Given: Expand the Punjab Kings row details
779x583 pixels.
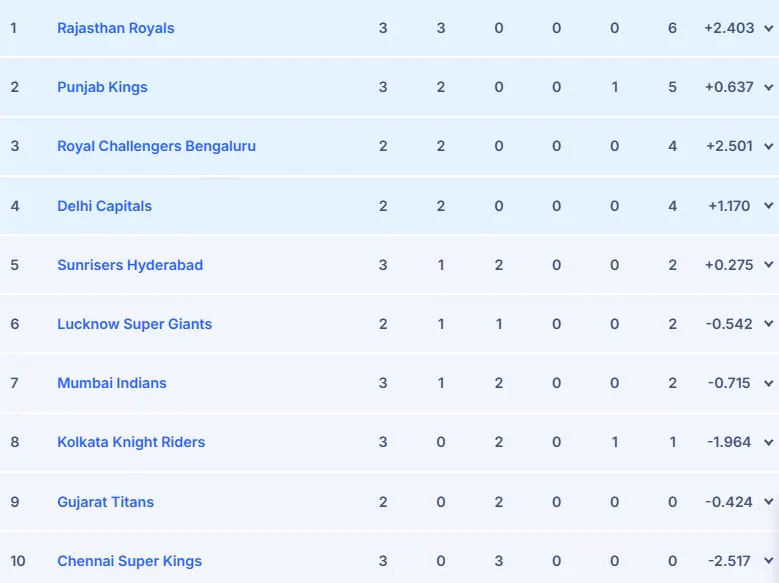Looking at the screenshot, I should (x=768, y=88).
